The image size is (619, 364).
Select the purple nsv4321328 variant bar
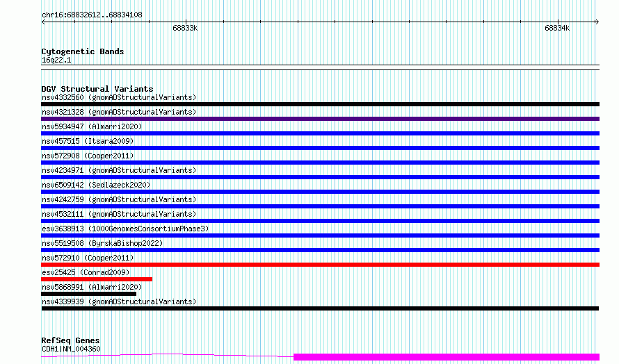click(320, 119)
